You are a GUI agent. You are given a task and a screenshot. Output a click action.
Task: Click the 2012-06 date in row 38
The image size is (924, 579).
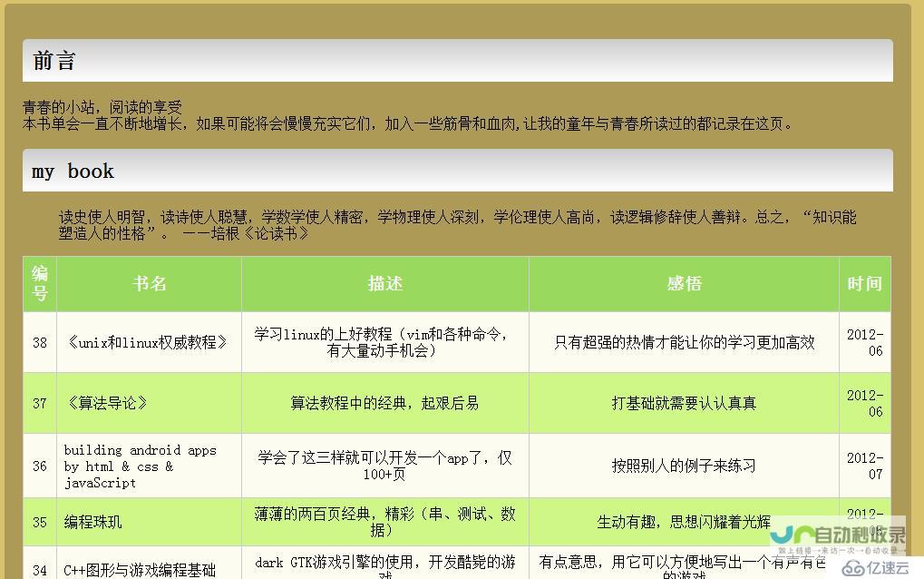coord(864,342)
